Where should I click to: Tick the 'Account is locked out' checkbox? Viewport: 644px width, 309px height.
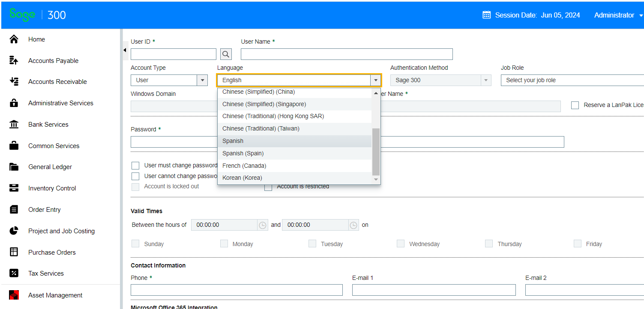[135, 187]
